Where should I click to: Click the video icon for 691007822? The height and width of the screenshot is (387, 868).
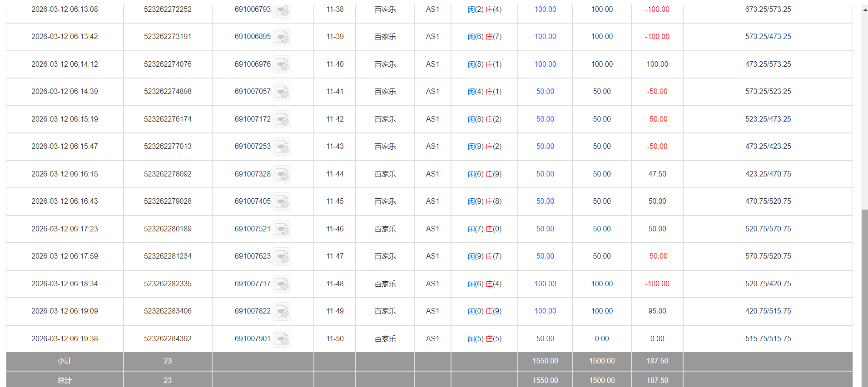pyautogui.click(x=282, y=312)
